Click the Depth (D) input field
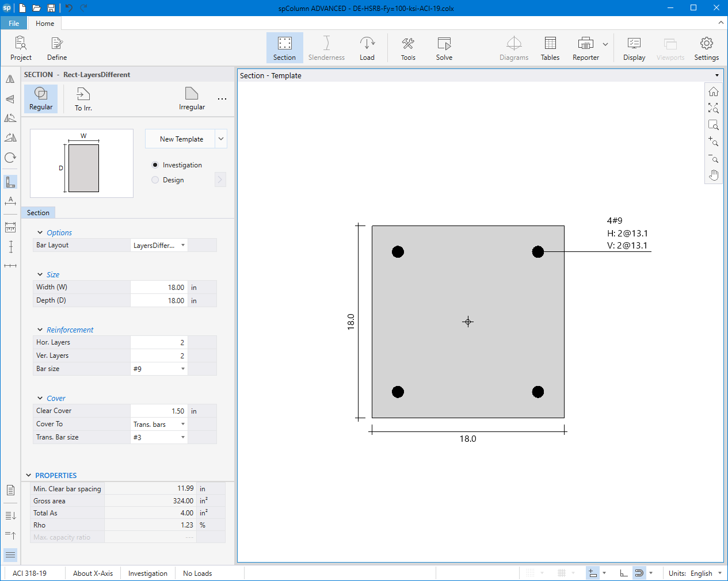The image size is (728, 581). coord(159,300)
